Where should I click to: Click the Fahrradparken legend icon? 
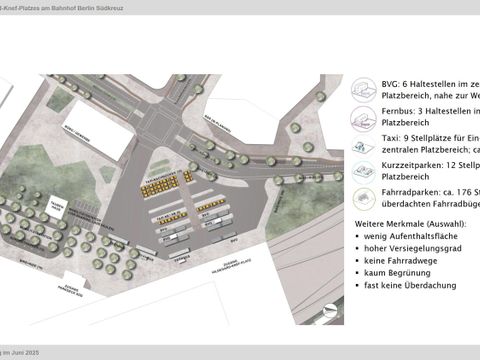click(364, 199)
